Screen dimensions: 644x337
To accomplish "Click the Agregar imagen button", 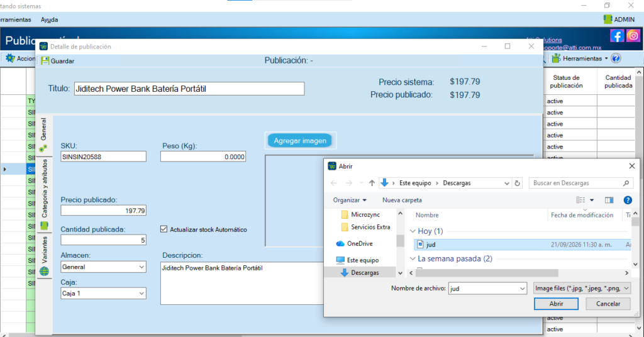I will (300, 141).
